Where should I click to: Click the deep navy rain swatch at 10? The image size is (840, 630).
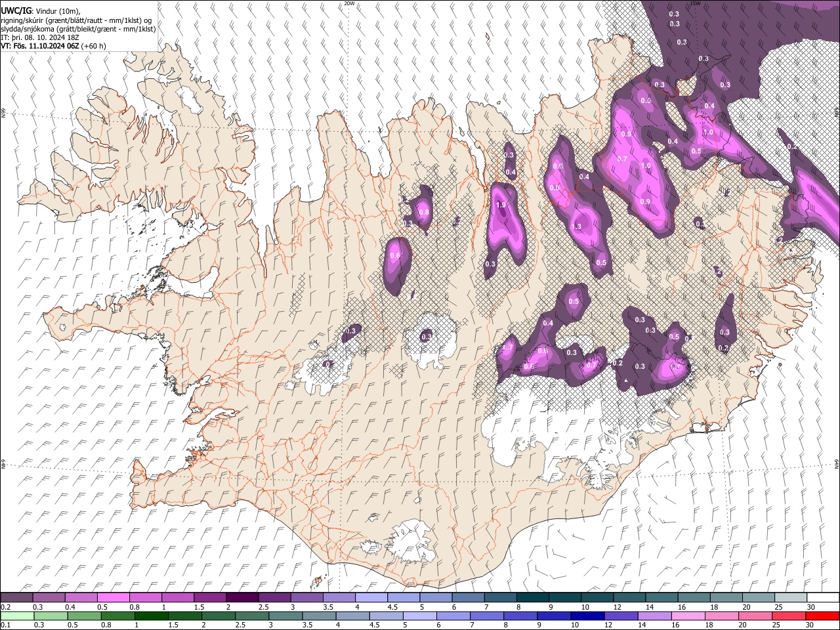[587, 616]
